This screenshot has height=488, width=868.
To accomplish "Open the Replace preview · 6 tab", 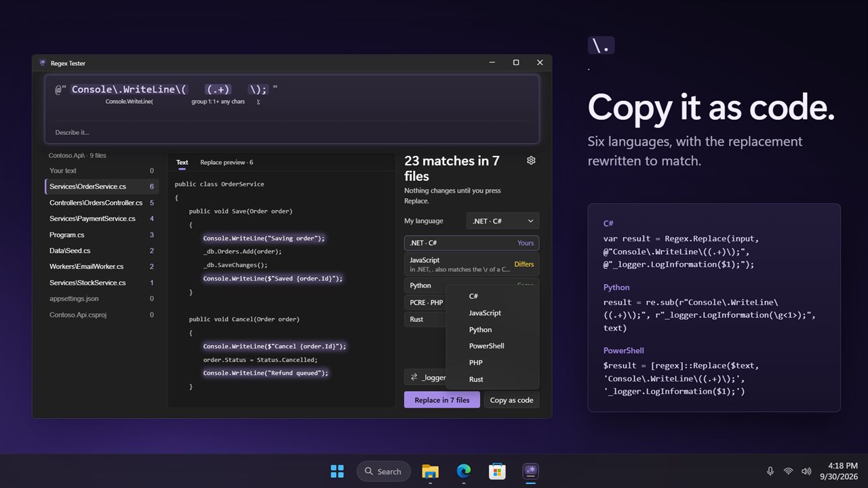I will pyautogui.click(x=226, y=163).
